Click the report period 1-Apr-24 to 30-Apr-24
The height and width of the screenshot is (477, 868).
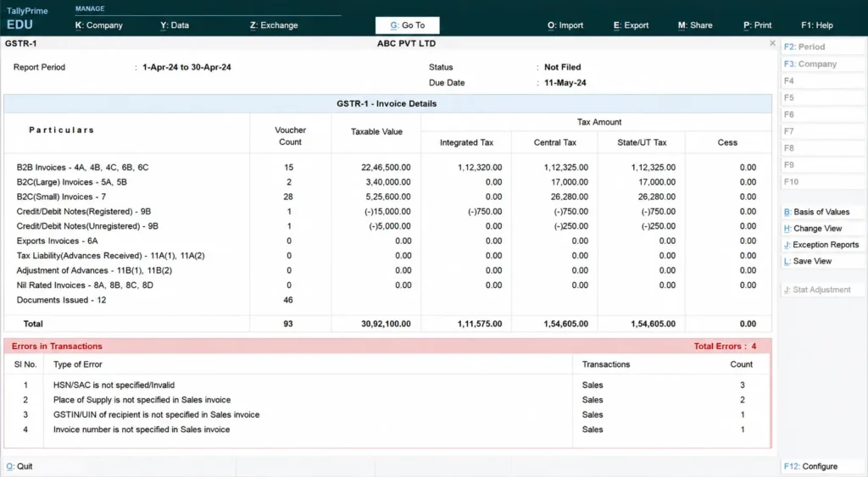[x=186, y=68]
